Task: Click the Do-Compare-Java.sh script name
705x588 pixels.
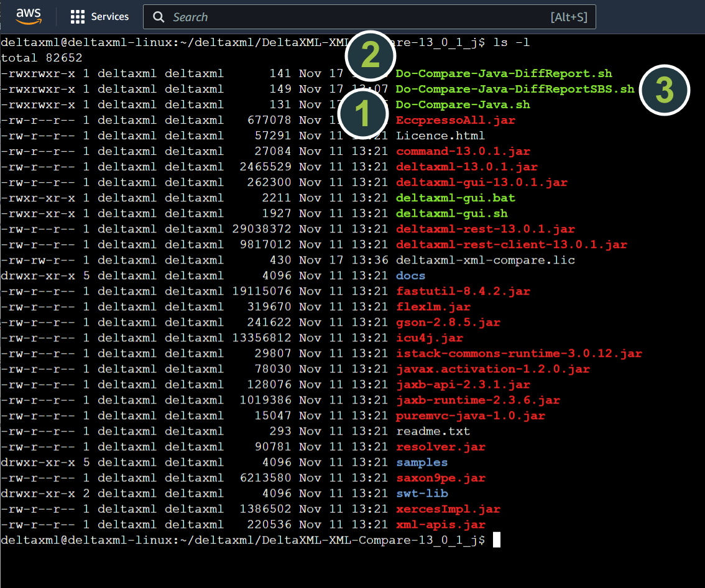Action: (x=463, y=104)
